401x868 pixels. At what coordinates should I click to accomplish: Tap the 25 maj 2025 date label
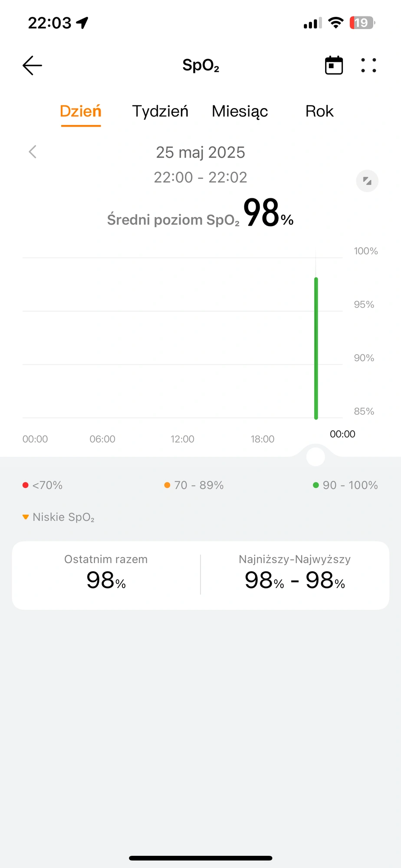click(200, 152)
